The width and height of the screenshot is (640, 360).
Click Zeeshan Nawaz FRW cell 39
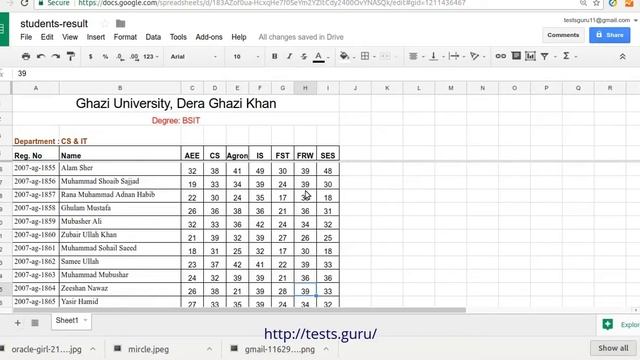coord(305,290)
